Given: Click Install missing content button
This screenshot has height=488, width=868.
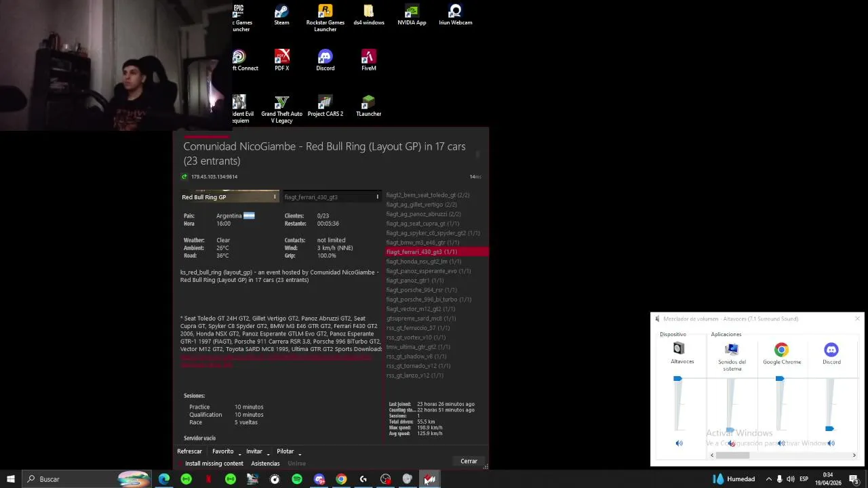Looking at the screenshot, I should coord(214,464).
